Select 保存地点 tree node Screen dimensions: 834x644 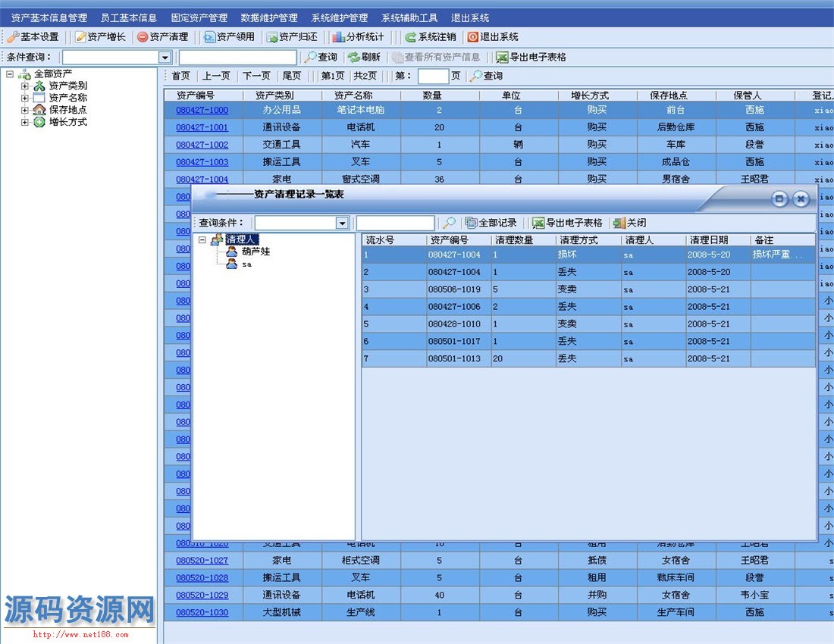click(67, 109)
